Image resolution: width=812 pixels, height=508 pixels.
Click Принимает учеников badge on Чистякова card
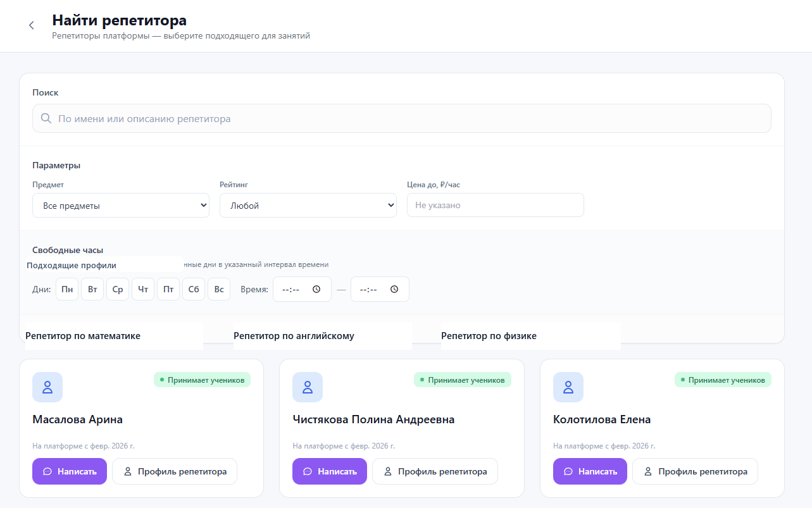[x=463, y=380]
